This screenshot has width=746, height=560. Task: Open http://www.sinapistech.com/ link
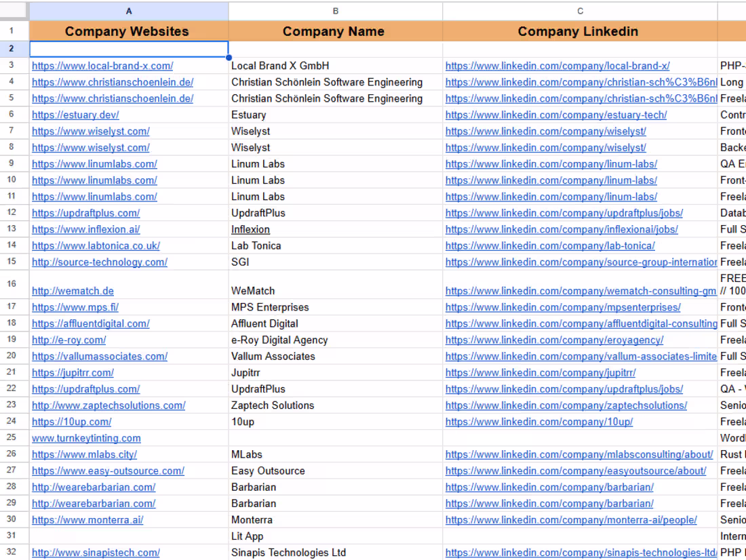coord(96,553)
